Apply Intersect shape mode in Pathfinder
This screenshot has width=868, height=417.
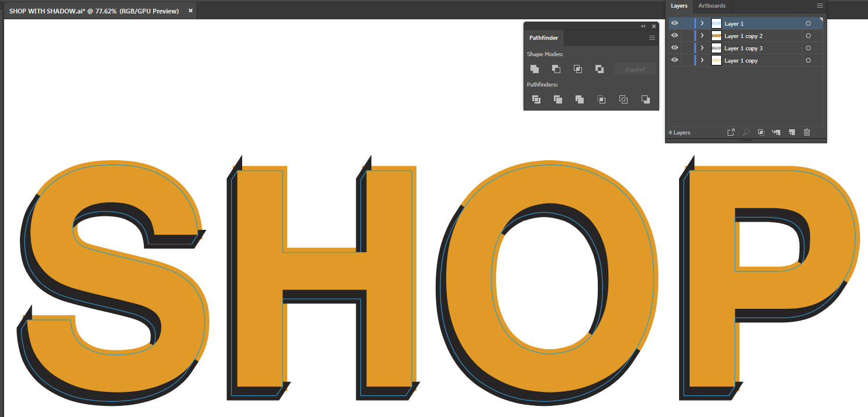coord(578,69)
